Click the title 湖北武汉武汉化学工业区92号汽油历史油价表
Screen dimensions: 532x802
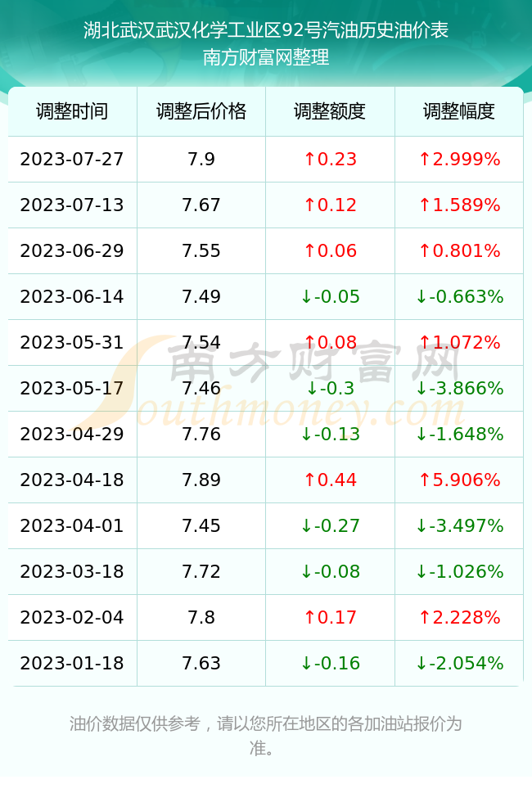[x=266, y=30]
